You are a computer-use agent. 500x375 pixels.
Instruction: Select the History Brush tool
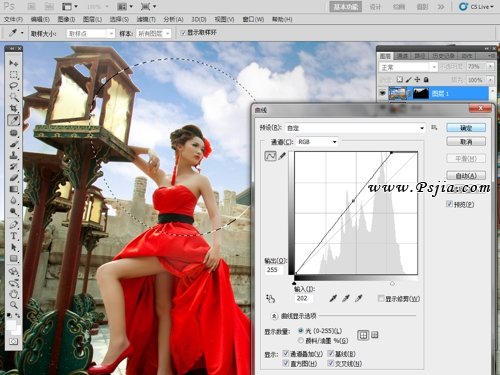click(14, 166)
